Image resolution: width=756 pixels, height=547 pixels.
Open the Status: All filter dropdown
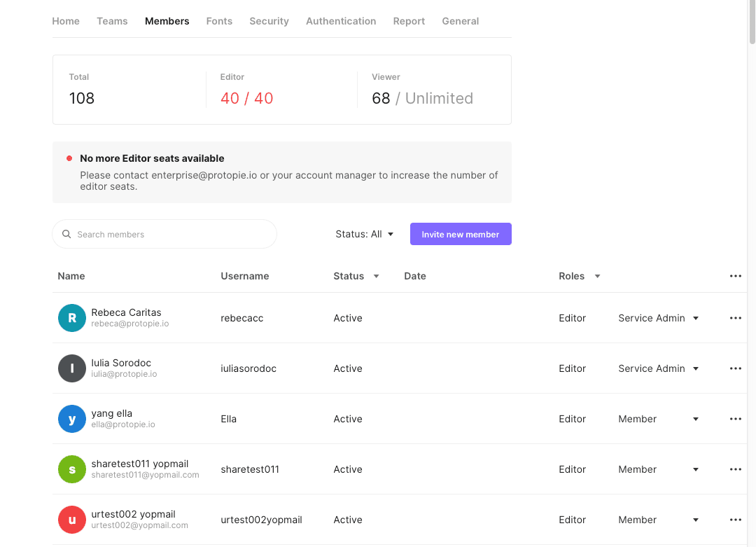pyautogui.click(x=365, y=234)
